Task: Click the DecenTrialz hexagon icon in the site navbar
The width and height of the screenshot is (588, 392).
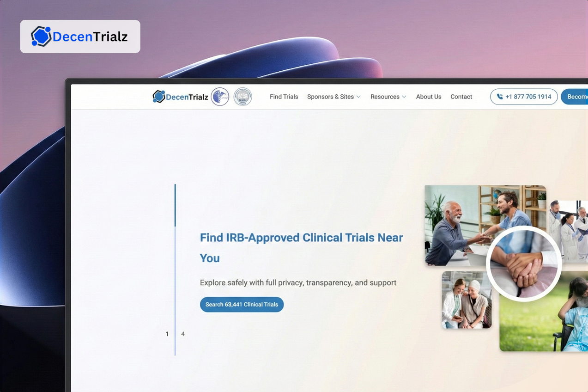Action: coord(159,97)
